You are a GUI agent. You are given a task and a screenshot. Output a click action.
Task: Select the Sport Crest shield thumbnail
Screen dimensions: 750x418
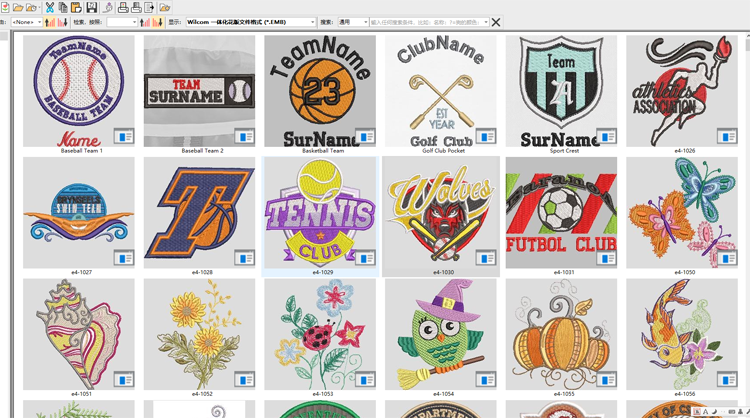561,91
